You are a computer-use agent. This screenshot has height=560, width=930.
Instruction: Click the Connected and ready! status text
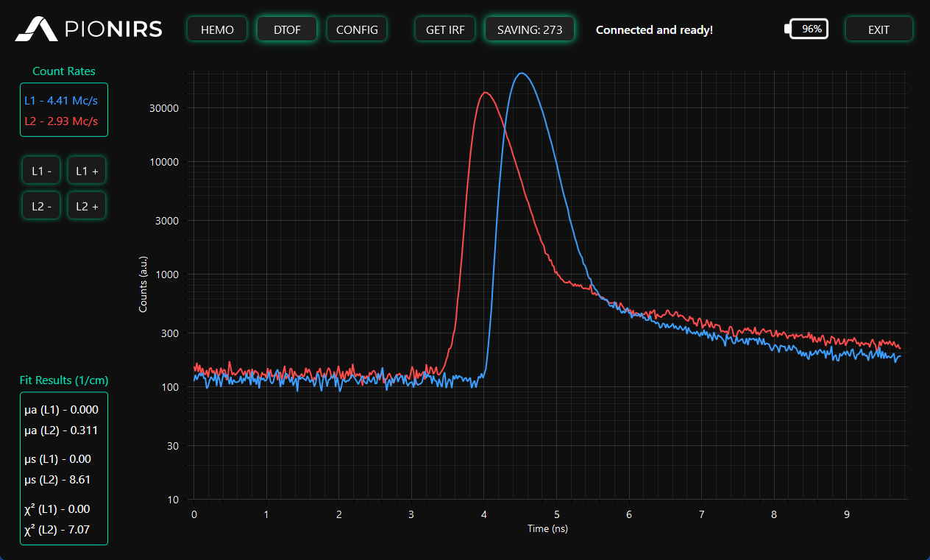654,30
